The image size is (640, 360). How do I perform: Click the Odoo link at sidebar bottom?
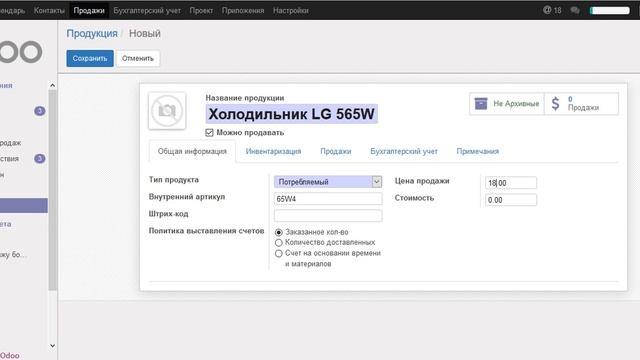point(10,356)
